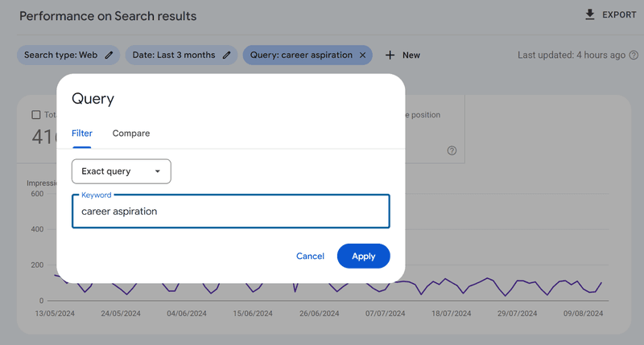This screenshot has width=644, height=345.
Task: Click the Query dialog title
Action: pyautogui.click(x=93, y=99)
